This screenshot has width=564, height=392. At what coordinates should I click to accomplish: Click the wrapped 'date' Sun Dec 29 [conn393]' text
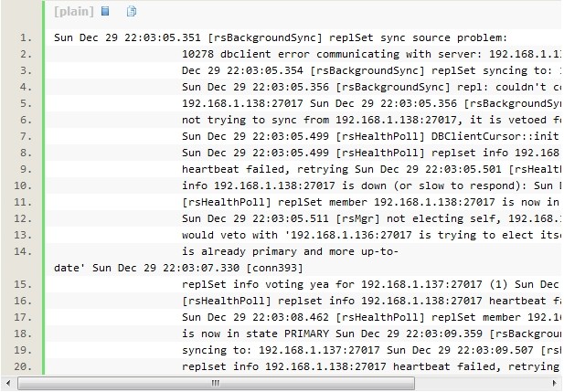point(178,269)
